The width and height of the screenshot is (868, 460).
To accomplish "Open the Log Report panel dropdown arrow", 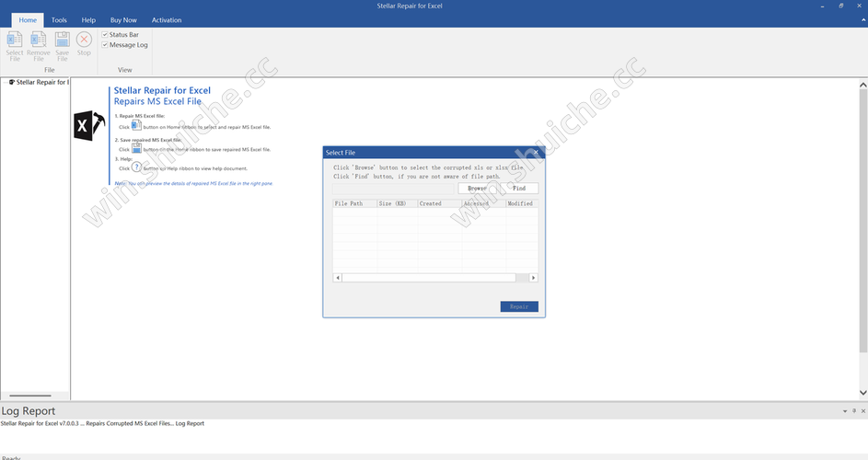I will (845, 411).
